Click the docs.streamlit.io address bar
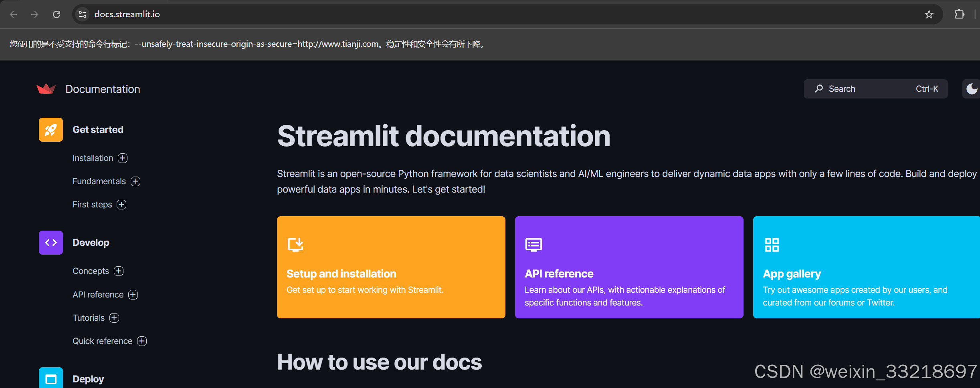The height and width of the screenshot is (388, 980). tap(507, 14)
